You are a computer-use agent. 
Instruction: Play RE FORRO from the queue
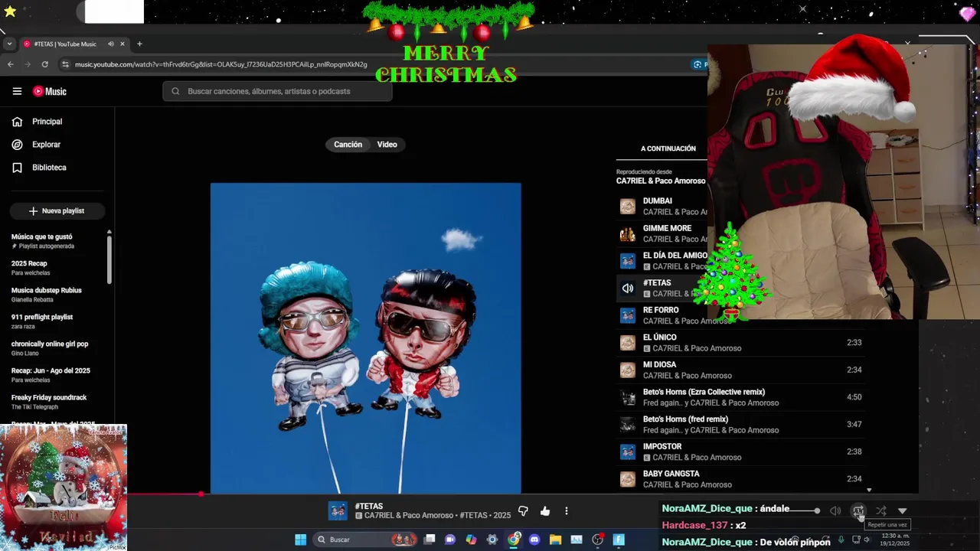pos(663,315)
